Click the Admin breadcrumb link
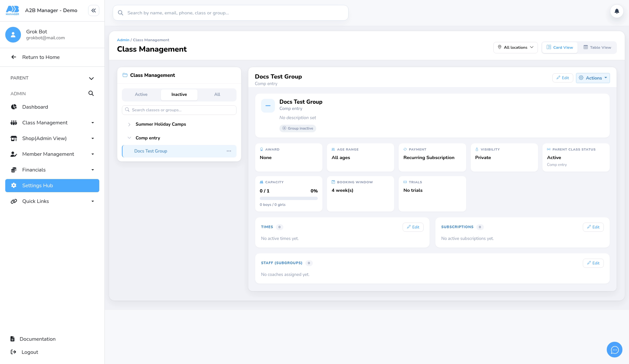The image size is (629, 364). coord(123,40)
